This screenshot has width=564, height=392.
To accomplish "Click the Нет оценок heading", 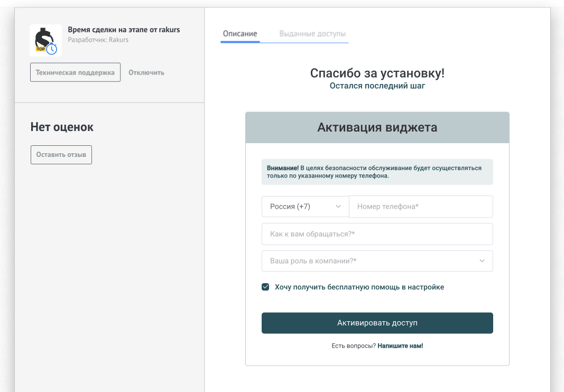I will (x=62, y=127).
